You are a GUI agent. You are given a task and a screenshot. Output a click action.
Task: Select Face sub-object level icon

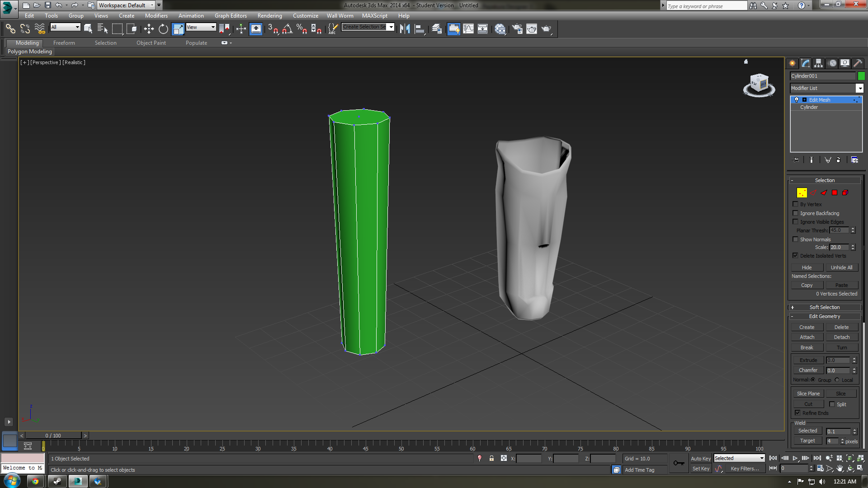click(x=824, y=193)
